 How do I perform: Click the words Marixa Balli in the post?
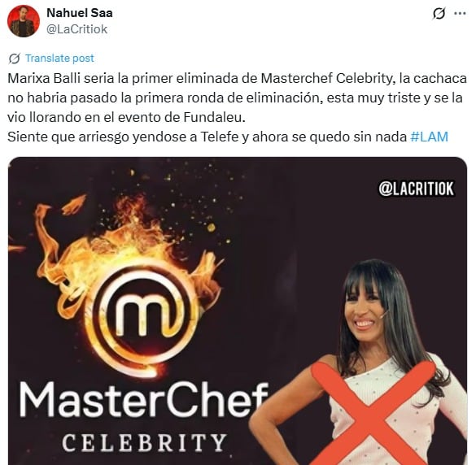(x=44, y=79)
